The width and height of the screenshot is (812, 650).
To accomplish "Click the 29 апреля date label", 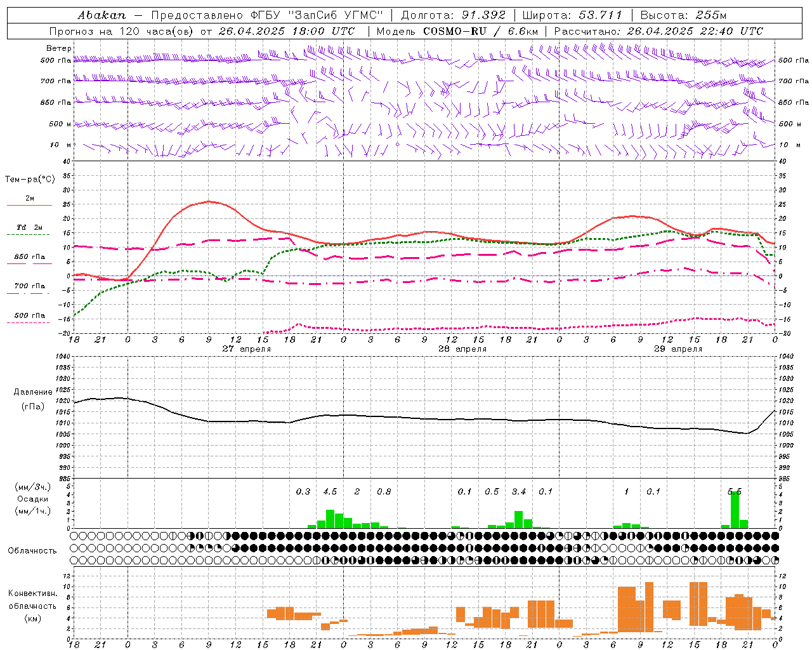I will (678, 349).
